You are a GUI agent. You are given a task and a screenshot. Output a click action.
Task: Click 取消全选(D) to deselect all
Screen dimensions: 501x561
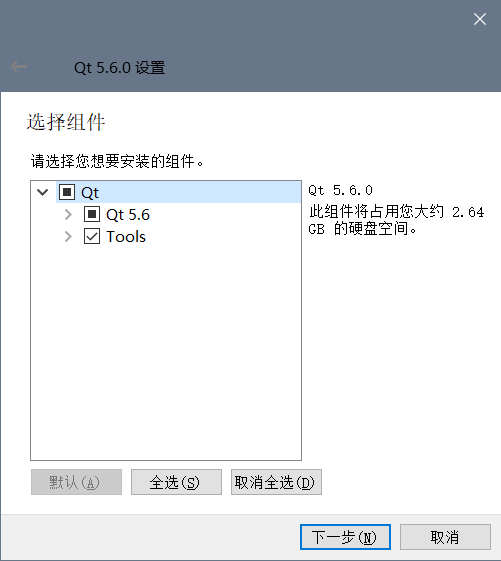point(276,482)
